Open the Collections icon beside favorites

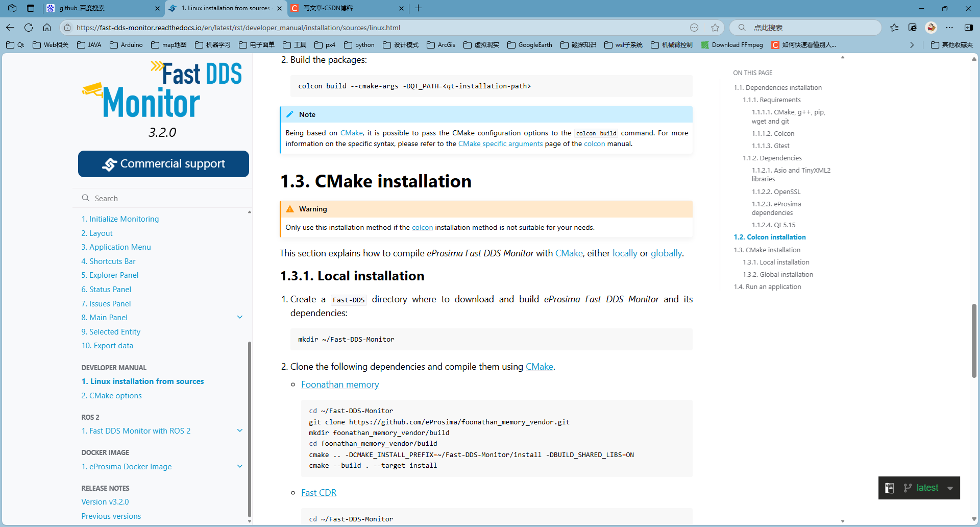[913, 28]
